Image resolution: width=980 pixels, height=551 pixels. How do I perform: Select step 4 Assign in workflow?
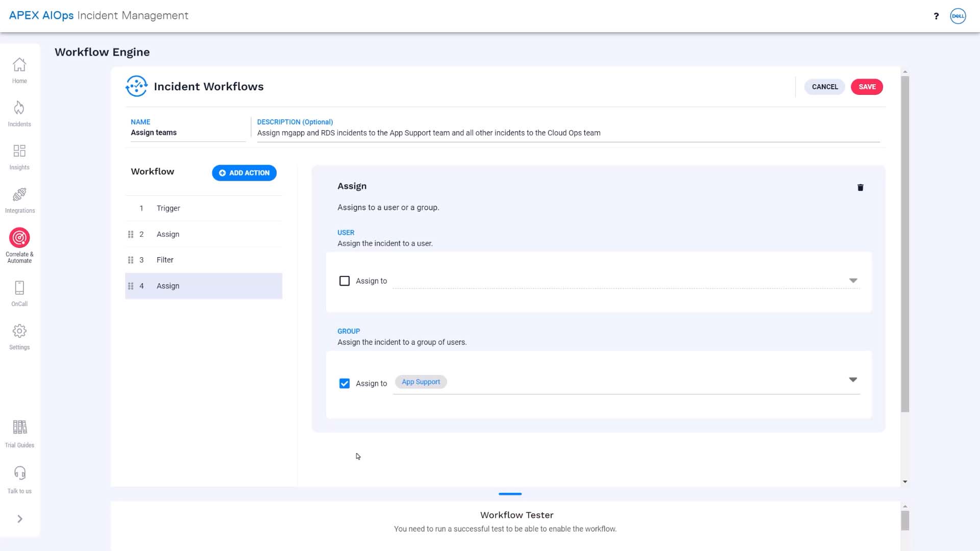tap(204, 286)
